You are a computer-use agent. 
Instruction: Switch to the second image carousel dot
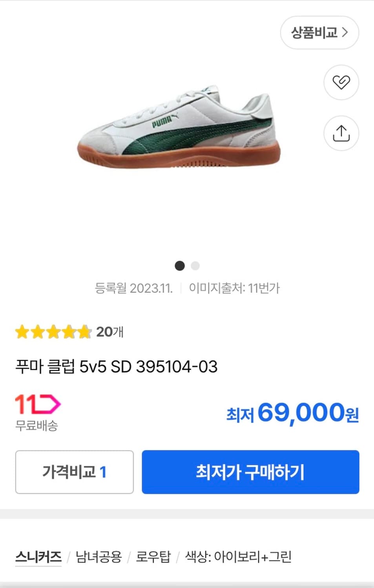click(x=195, y=266)
